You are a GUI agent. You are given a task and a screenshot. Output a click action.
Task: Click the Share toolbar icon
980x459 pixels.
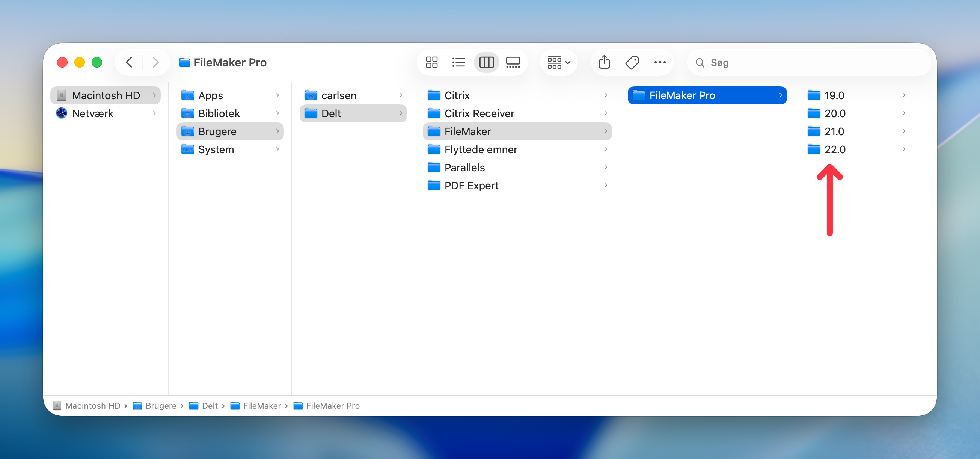click(x=604, y=62)
